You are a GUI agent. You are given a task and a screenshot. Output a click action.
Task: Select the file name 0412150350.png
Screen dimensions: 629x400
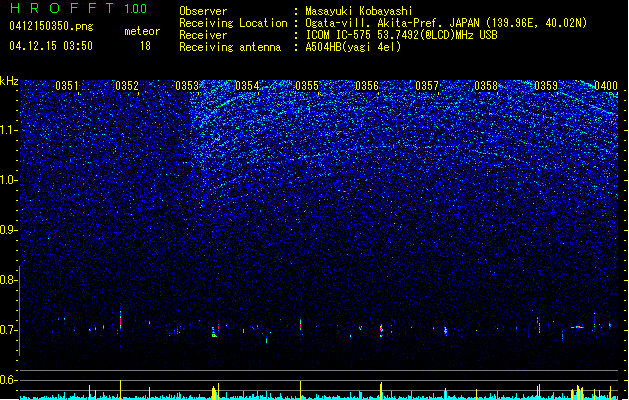[51, 26]
